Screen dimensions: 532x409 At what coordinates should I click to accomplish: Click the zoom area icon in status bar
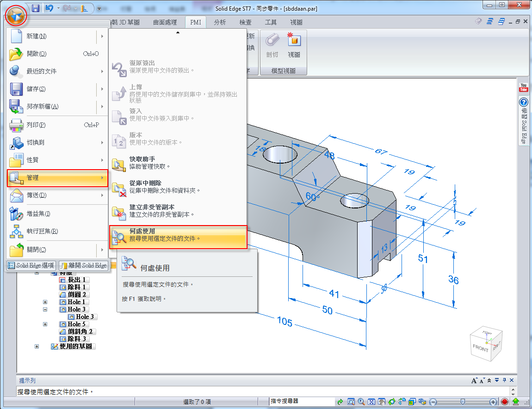(x=351, y=402)
